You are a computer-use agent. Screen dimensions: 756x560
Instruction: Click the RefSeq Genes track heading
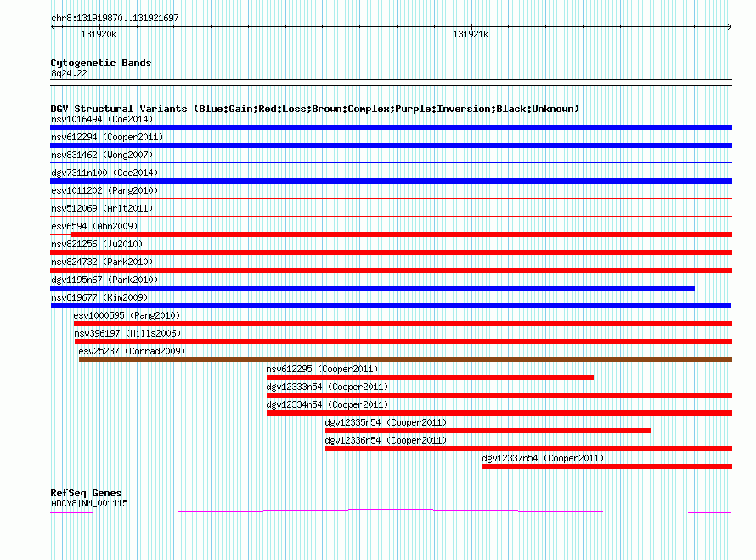(86, 493)
